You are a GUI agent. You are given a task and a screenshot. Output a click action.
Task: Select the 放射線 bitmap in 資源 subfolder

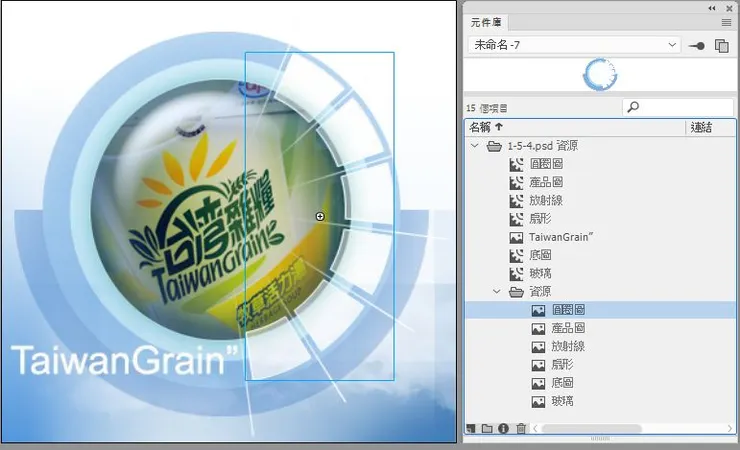599,347
